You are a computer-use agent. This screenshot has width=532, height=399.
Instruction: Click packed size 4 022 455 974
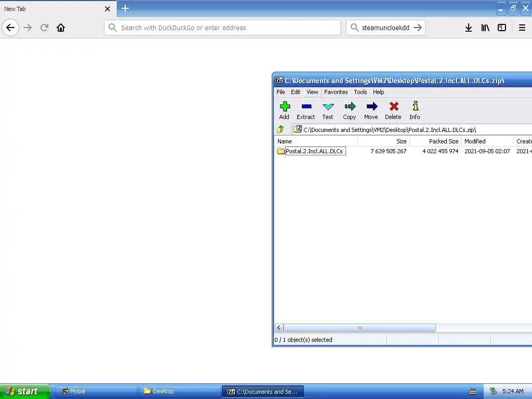441,151
